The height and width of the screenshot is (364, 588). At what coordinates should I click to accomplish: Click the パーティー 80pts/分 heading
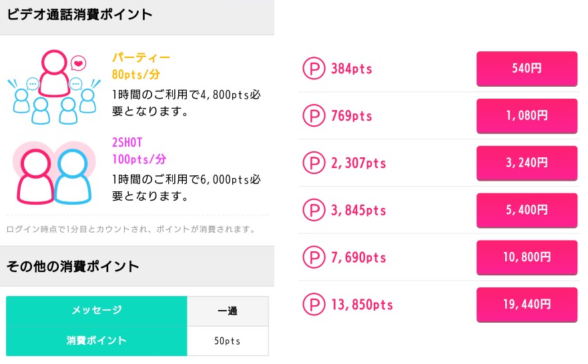point(141,66)
